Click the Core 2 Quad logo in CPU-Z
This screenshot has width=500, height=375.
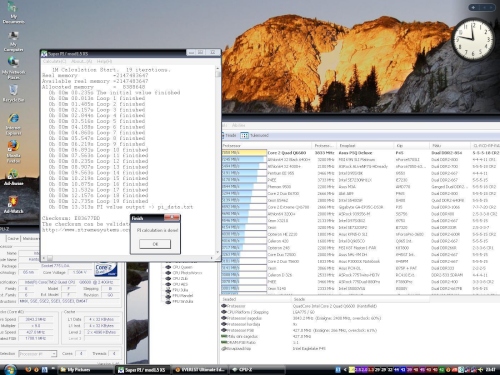coord(106,269)
